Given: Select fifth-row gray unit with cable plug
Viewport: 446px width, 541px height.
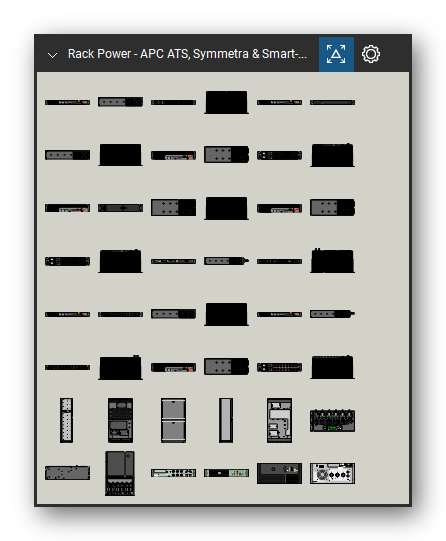Looking at the screenshot, I should 333,314.
